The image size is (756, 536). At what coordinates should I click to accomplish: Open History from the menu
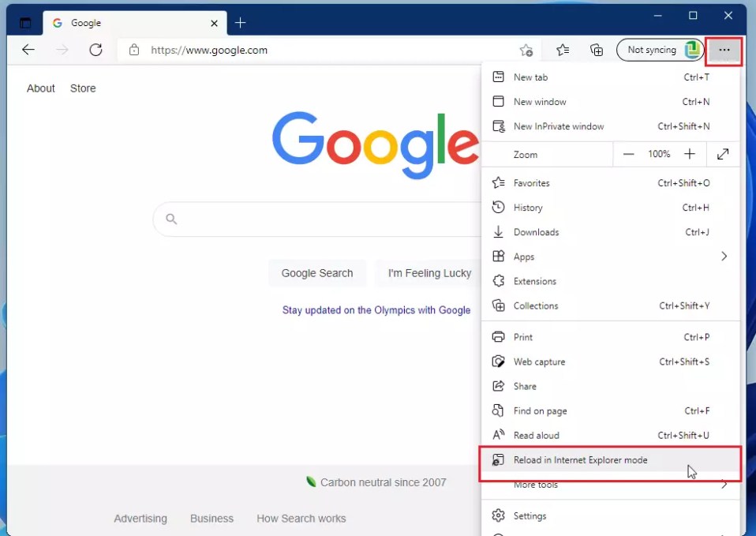click(x=527, y=207)
